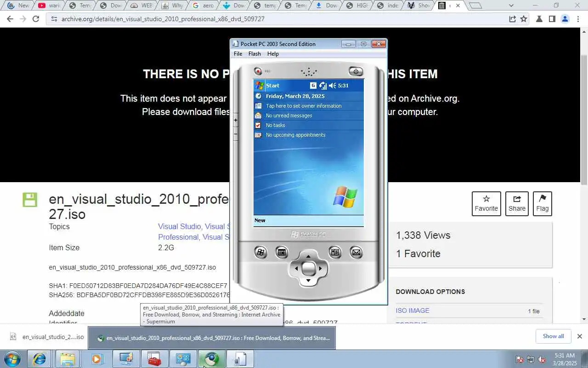Image resolution: width=588 pixels, height=368 pixels.
Task: Close the downloads bar
Action: point(580,336)
